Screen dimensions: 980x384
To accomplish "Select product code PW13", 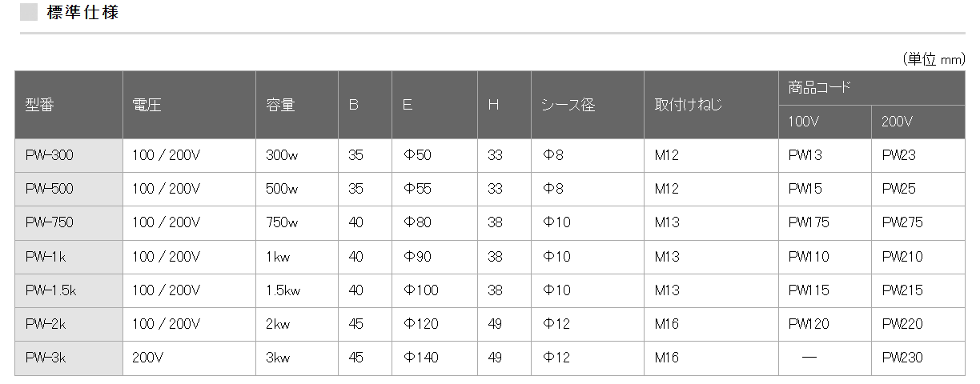I will click(x=805, y=155).
